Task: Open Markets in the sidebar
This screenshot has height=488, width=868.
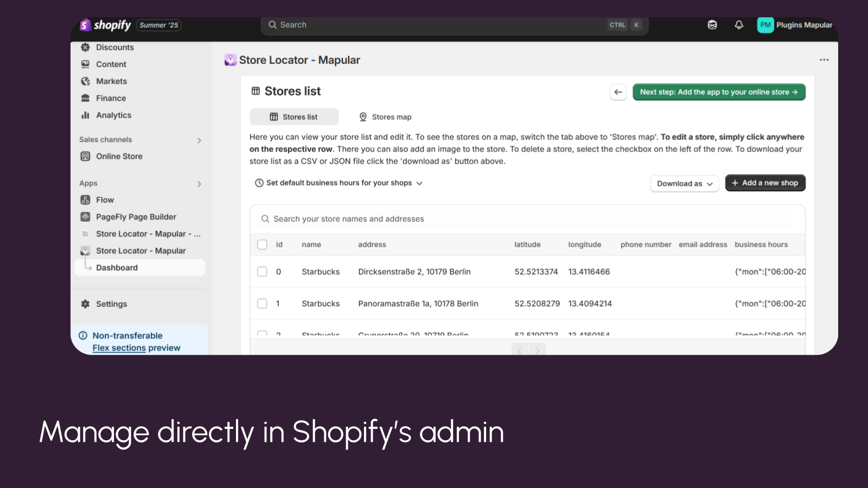Action: pos(111,81)
